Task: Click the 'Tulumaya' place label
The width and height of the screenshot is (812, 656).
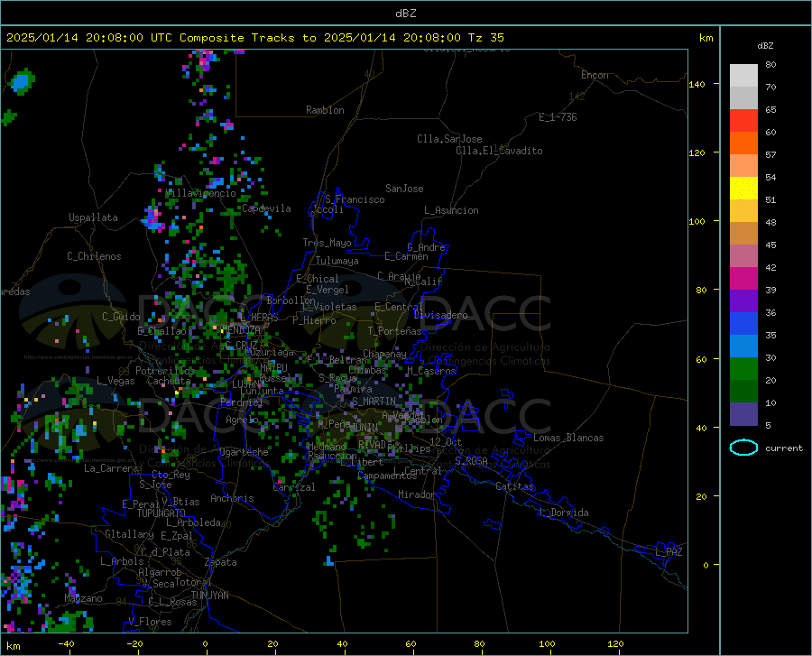Action: point(337,262)
